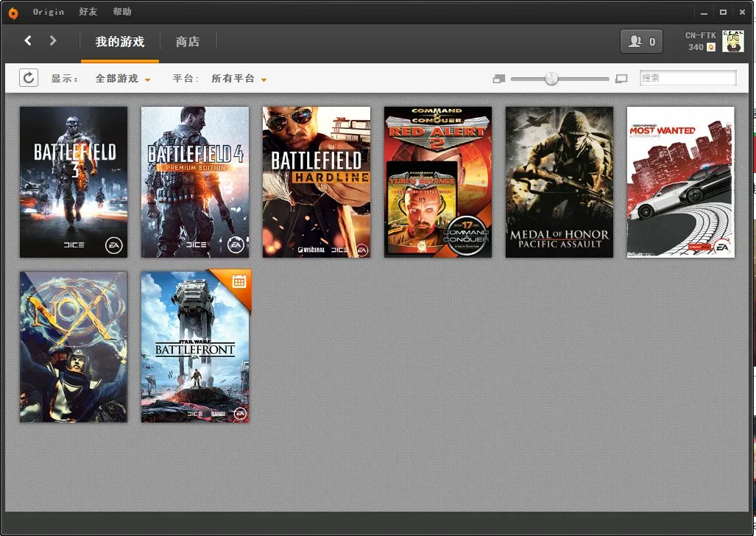756x536 pixels.
Task: Switch to the 我的游戏 tab
Action: coord(119,42)
